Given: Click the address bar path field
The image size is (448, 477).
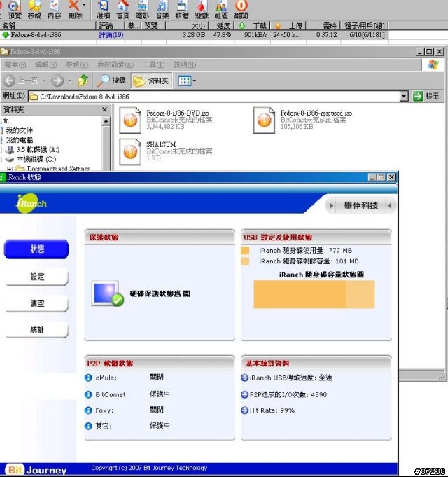Looking at the screenshot, I should (x=214, y=97).
